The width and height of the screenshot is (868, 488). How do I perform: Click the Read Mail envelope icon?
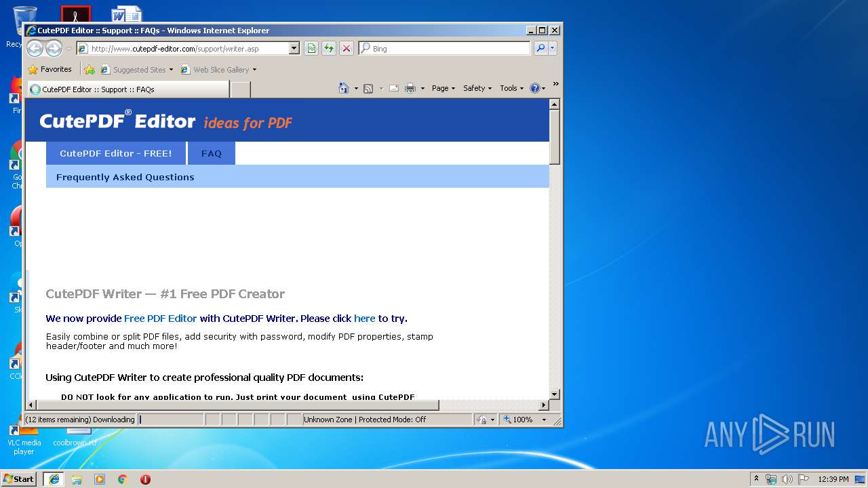394,88
